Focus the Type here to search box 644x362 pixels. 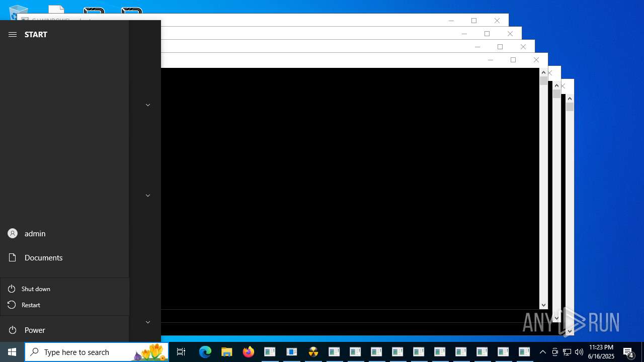97,352
